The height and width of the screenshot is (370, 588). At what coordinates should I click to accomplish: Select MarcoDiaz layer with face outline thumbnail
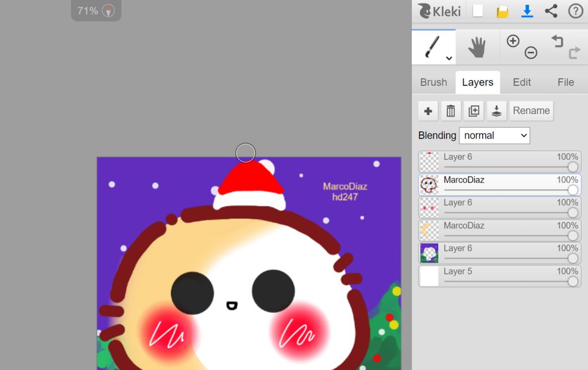pos(429,184)
